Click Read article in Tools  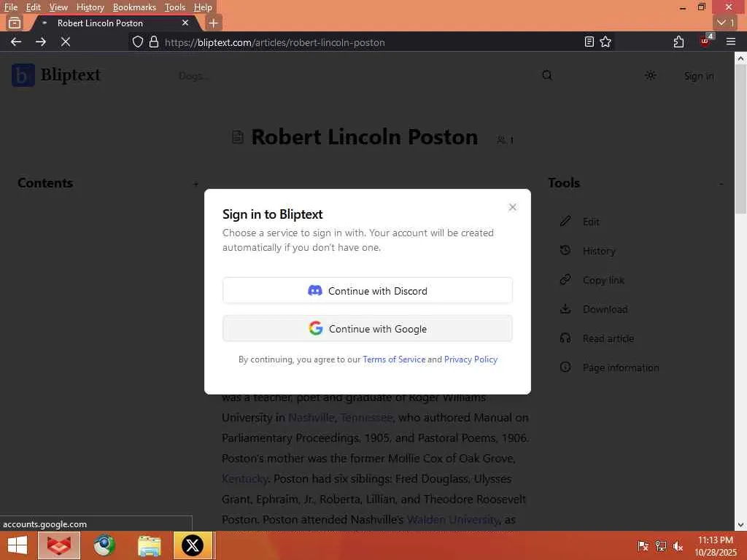click(x=608, y=338)
